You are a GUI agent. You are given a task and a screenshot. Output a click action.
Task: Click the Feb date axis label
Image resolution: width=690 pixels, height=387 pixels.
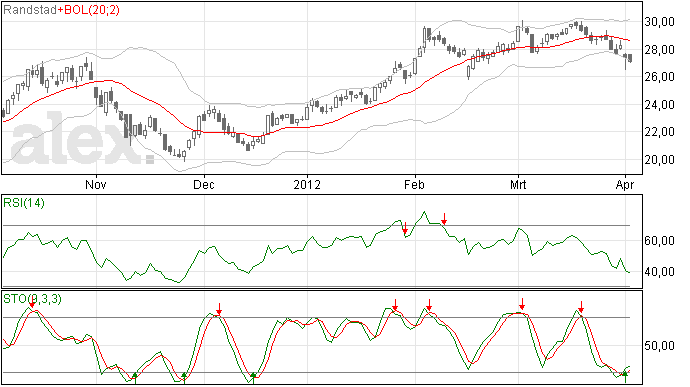tap(414, 184)
